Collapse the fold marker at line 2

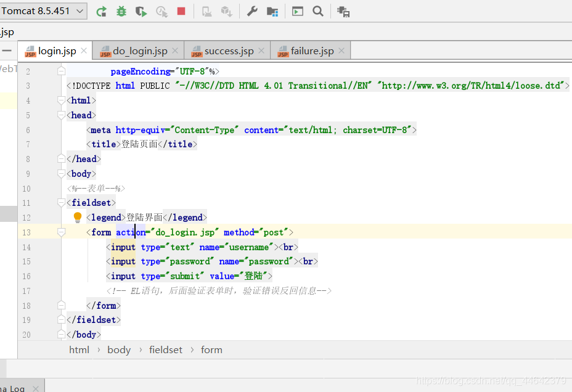tap(61, 71)
